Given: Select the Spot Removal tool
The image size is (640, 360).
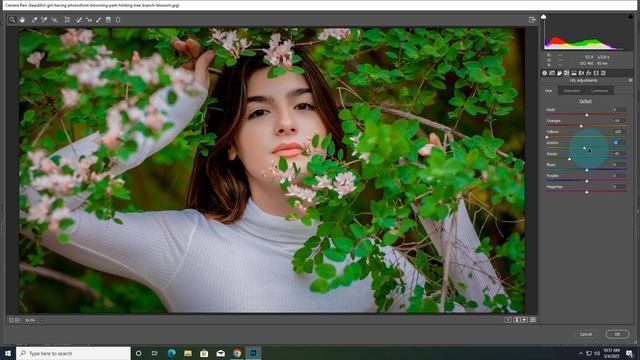Looking at the screenshot, I should [x=79, y=20].
